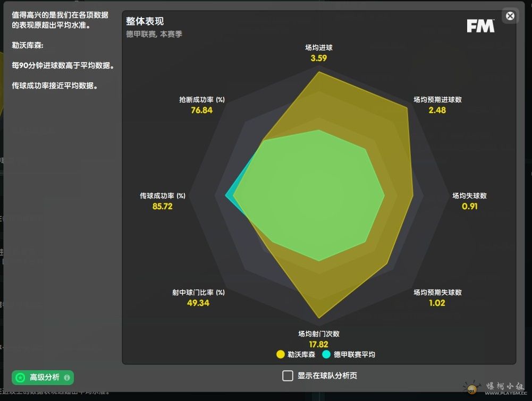Viewport: 532px width, 401px height.
Task: Click the cyan 德甲联赛平均 legend dot
Action: coord(326,354)
